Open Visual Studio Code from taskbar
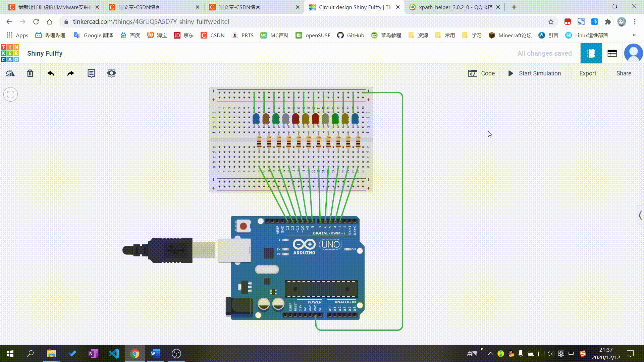This screenshot has width=644, height=362. [x=114, y=354]
